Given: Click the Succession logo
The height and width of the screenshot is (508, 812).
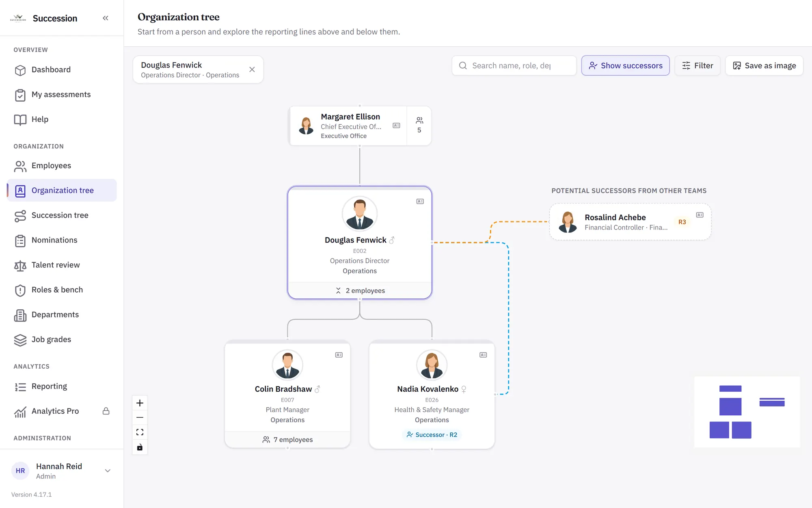Looking at the screenshot, I should 18,18.
